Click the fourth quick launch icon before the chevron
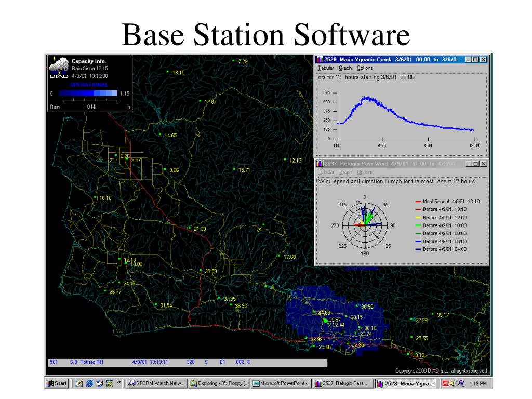The width and height of the screenshot is (532, 399). click(109, 383)
